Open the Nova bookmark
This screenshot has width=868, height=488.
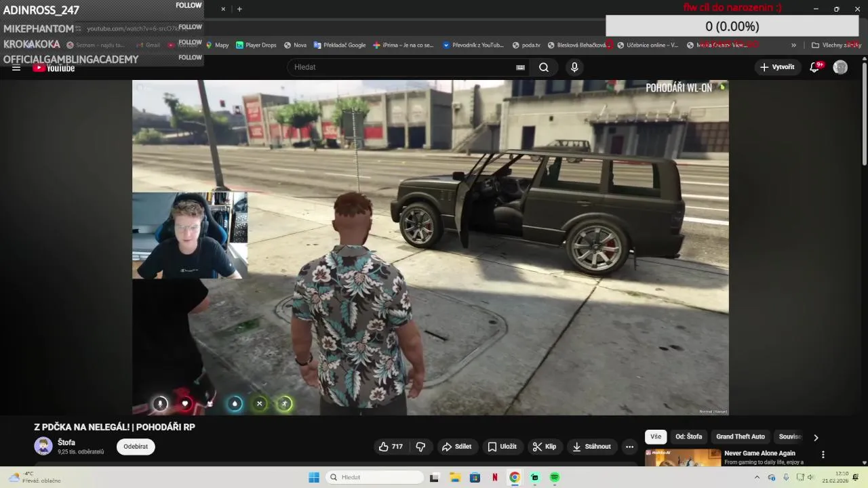pos(296,45)
